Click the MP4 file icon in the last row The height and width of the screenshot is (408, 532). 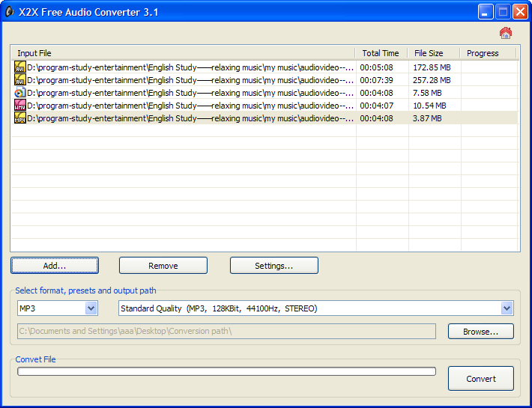tap(20, 118)
